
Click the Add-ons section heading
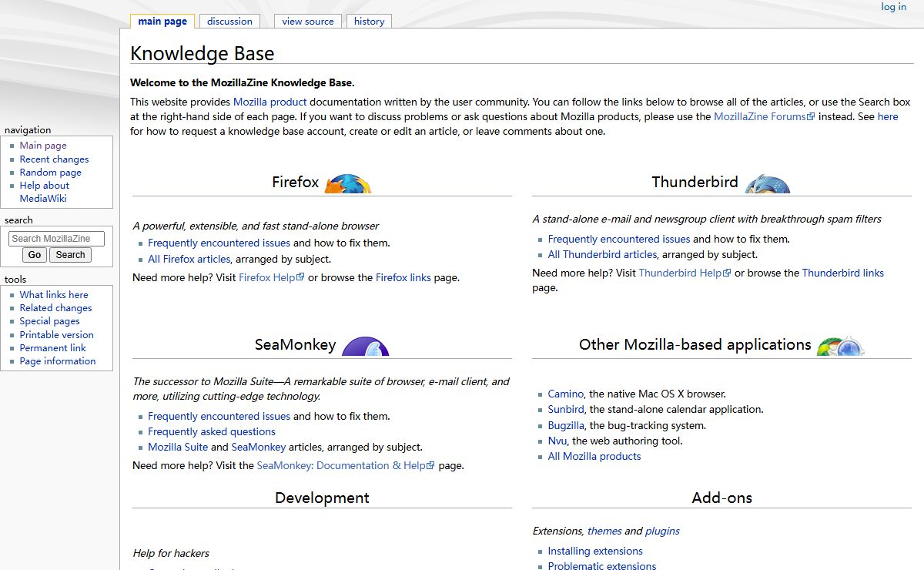click(x=722, y=498)
